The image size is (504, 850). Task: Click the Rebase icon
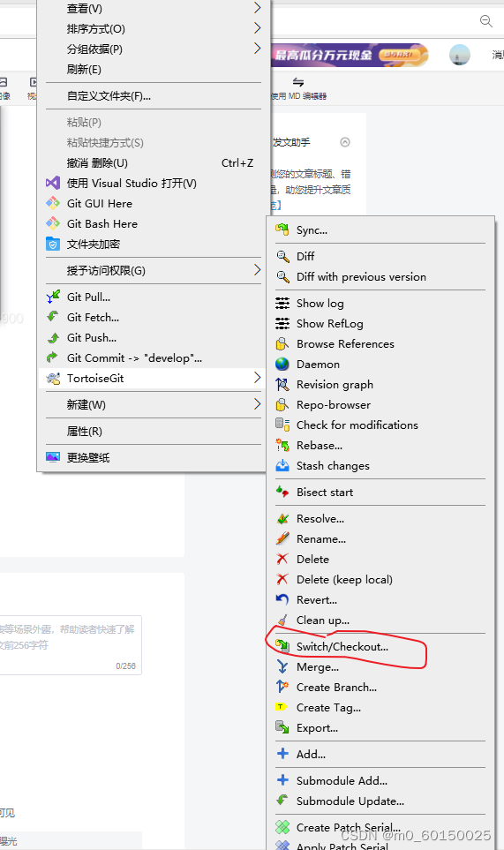pos(282,446)
